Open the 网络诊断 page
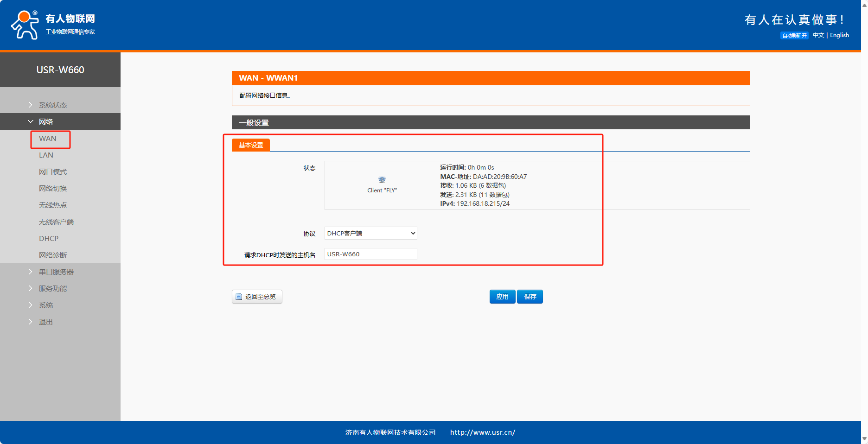The width and height of the screenshot is (868, 444). [x=52, y=255]
